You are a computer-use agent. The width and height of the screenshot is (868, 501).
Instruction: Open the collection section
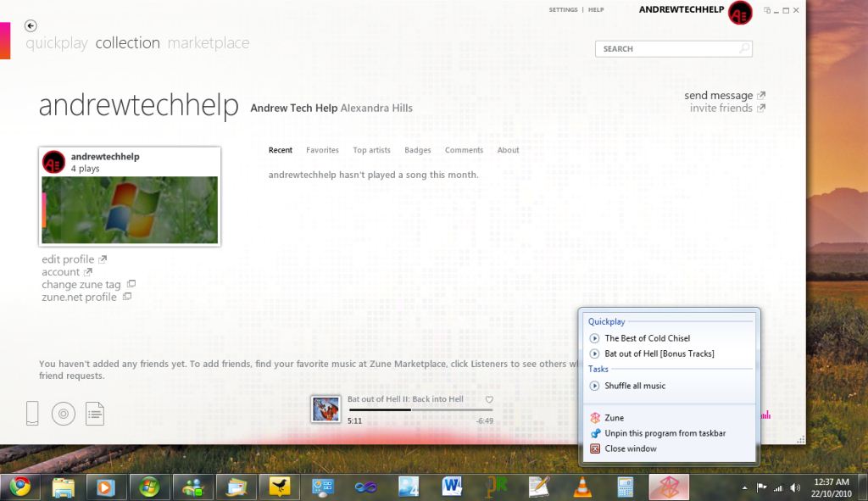(x=127, y=42)
